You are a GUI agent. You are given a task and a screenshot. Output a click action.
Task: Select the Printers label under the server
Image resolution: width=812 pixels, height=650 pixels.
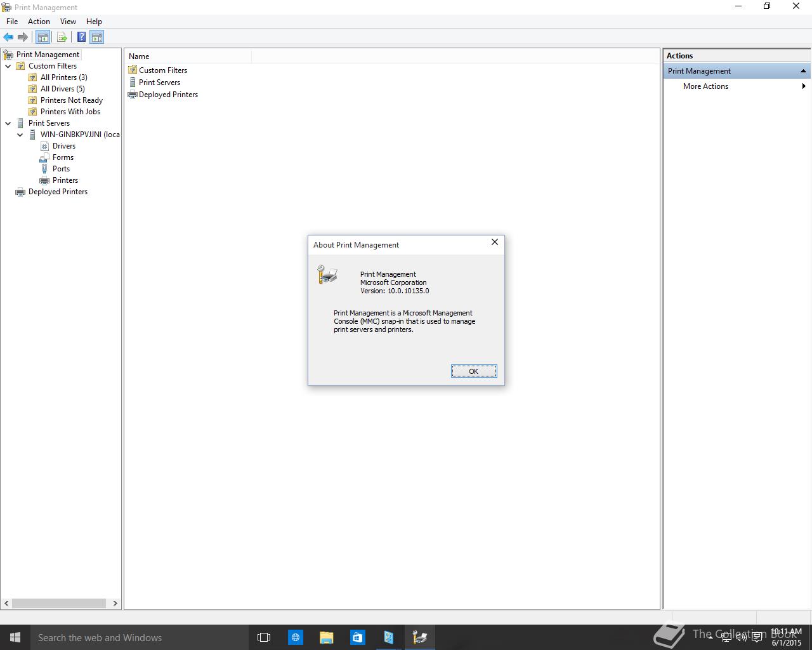65,180
